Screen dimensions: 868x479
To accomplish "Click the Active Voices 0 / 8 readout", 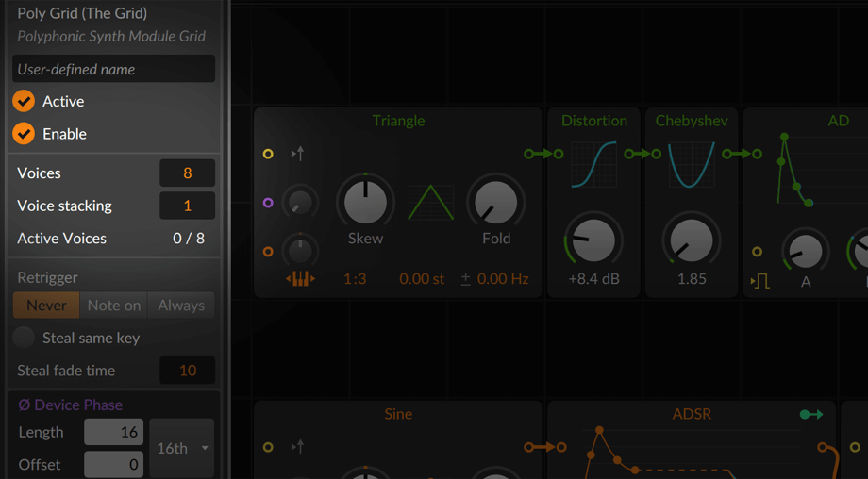I will click(188, 239).
